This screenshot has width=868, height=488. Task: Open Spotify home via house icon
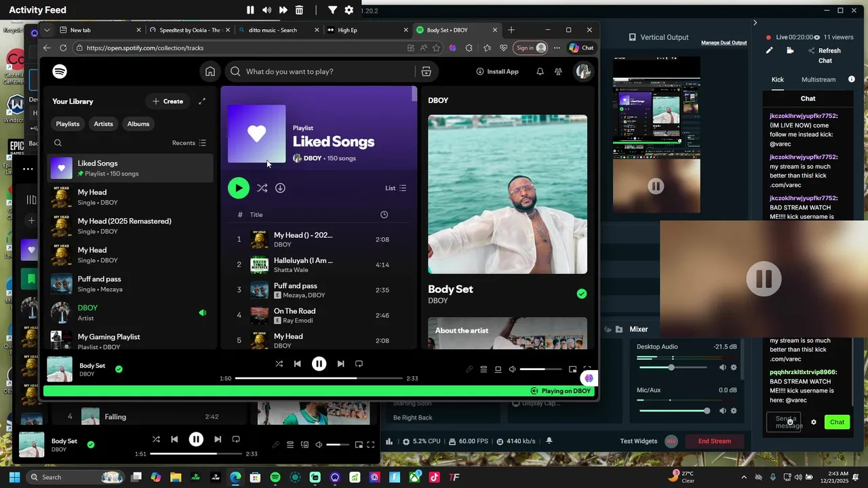(210, 71)
